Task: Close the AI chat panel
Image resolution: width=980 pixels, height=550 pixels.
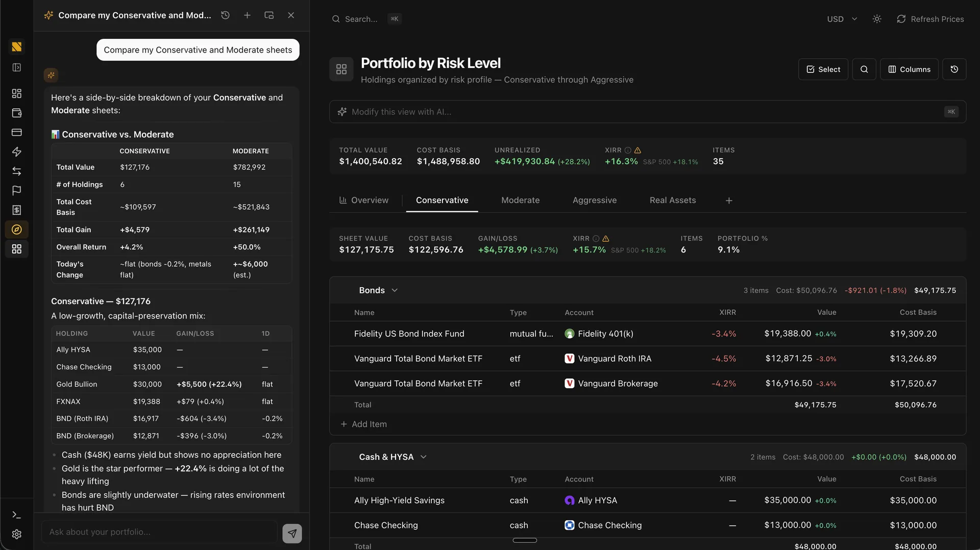Action: [291, 15]
